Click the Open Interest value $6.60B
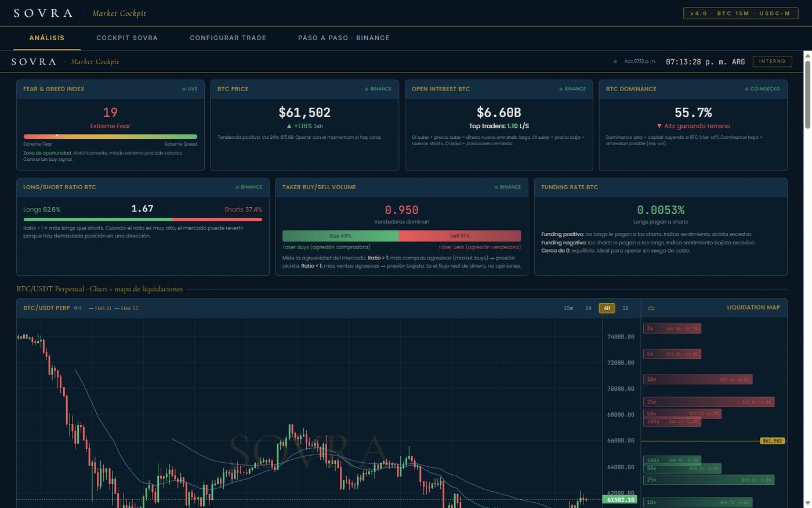812x508 pixels. tap(499, 113)
